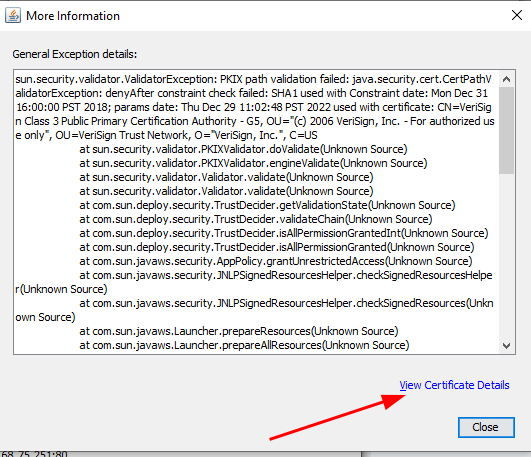This screenshot has height=457, width=531.
Task: Click the Java coffee cup title icon
Action: click(13, 16)
